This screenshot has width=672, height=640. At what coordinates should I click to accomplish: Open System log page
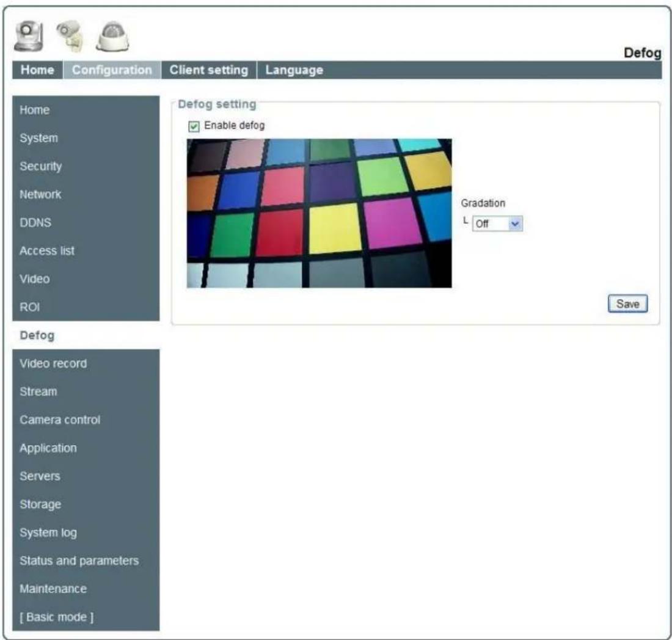[x=86, y=533]
